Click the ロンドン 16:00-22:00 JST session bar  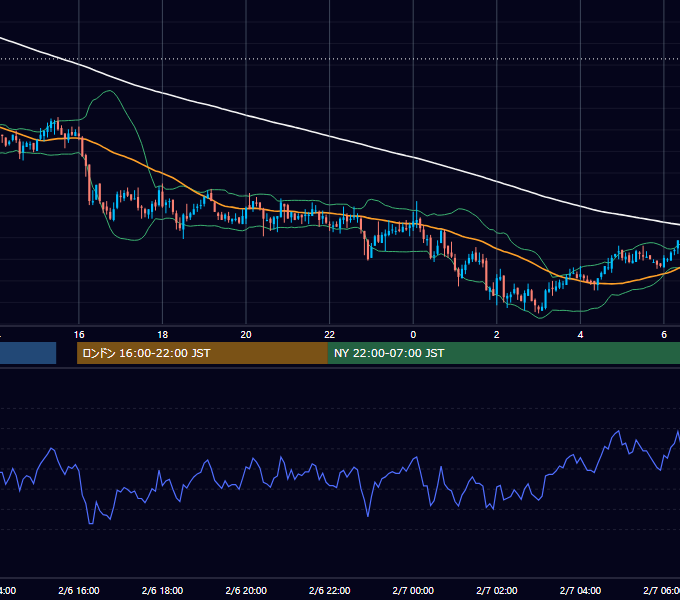click(202, 353)
